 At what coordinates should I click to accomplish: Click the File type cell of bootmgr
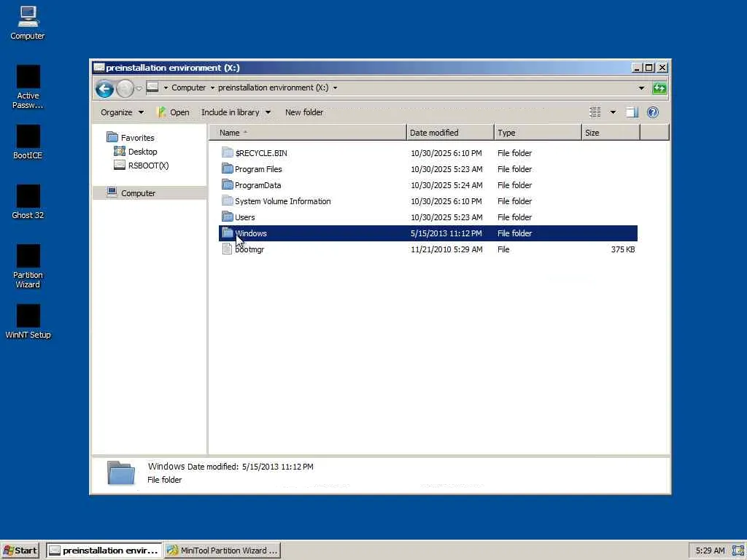click(503, 249)
